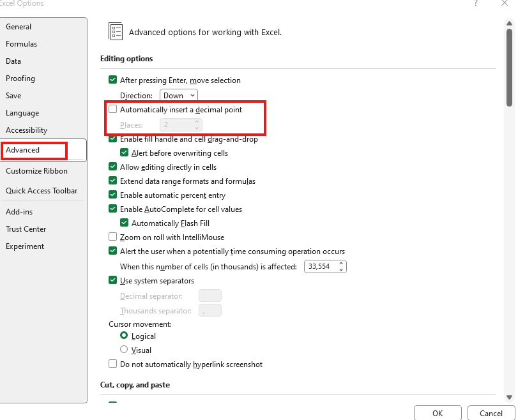This screenshot has height=420, width=518.
Task: Switch to the Language options
Action: pyautogui.click(x=22, y=112)
